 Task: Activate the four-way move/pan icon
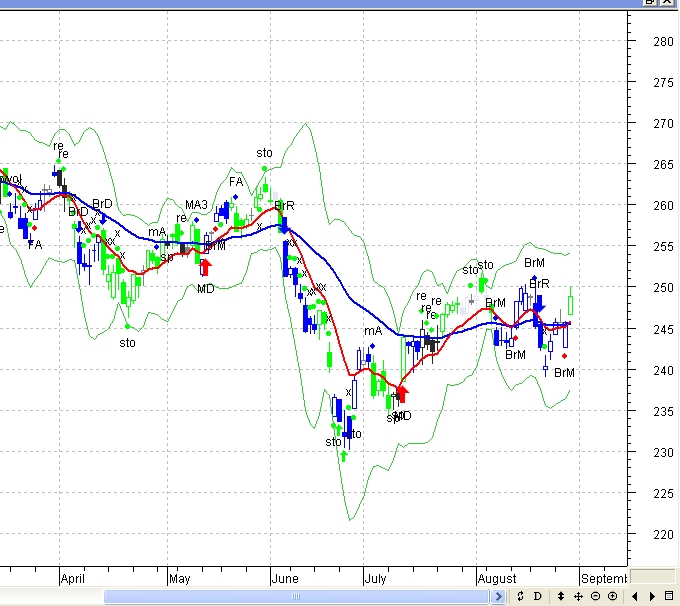tap(579, 597)
